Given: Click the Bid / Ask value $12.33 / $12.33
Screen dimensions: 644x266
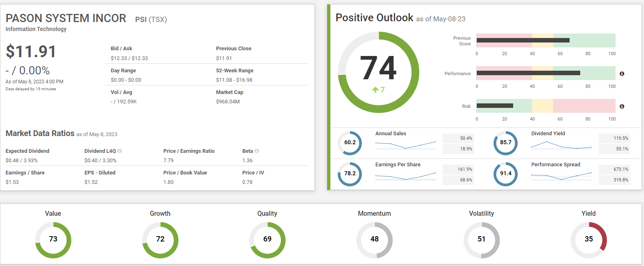Looking at the screenshot, I should (129, 58).
